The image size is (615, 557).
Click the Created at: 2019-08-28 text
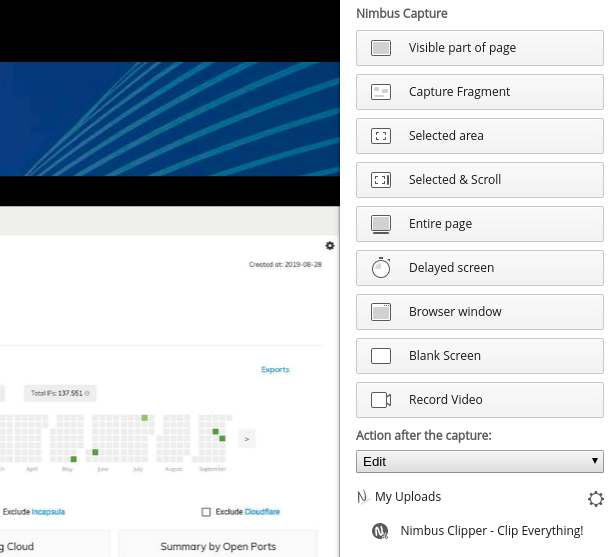coord(285,264)
